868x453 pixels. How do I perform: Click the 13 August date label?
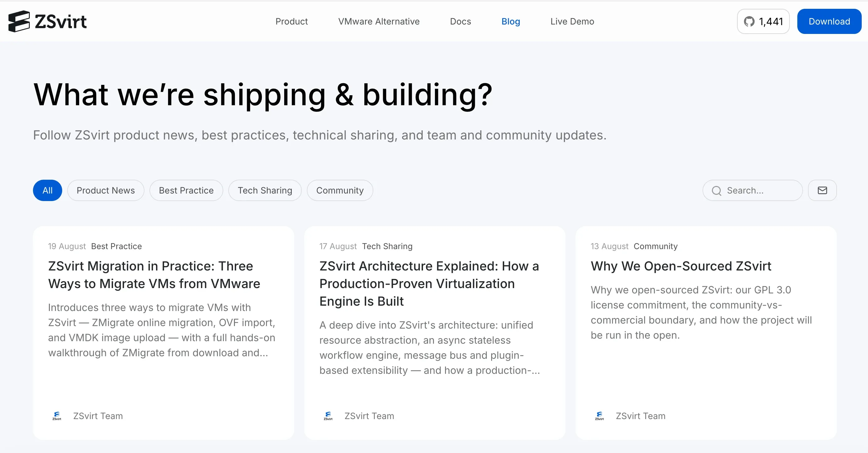point(609,246)
